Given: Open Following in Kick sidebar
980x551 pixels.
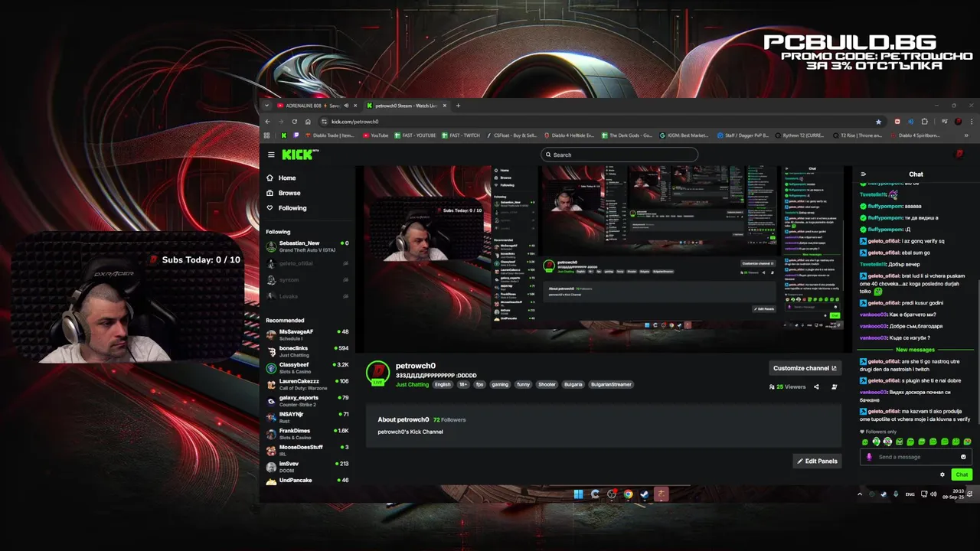Looking at the screenshot, I should click(286, 208).
